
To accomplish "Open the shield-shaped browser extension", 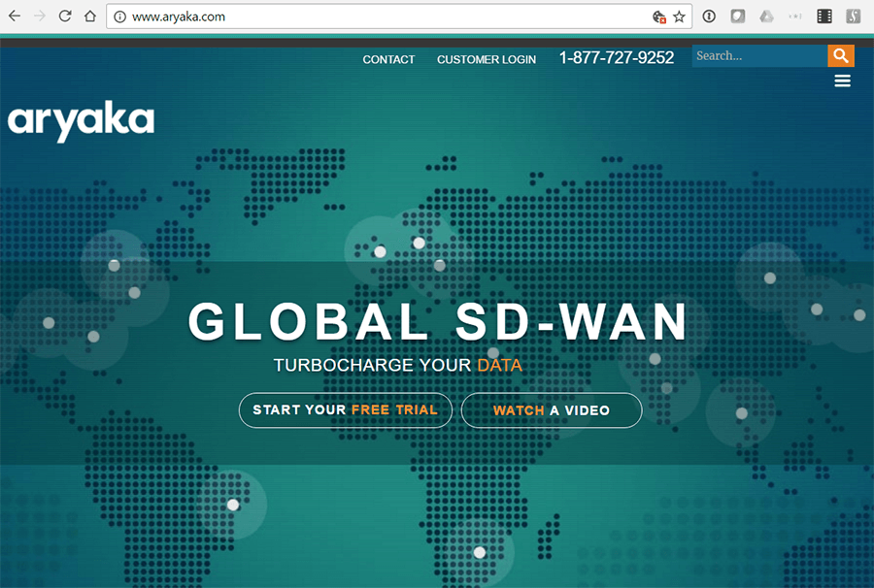I will (x=738, y=16).
